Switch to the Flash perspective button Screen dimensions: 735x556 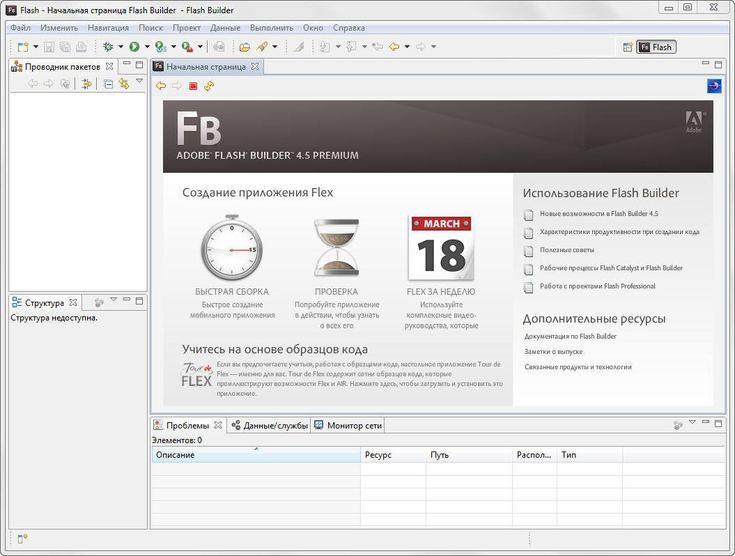pos(656,47)
